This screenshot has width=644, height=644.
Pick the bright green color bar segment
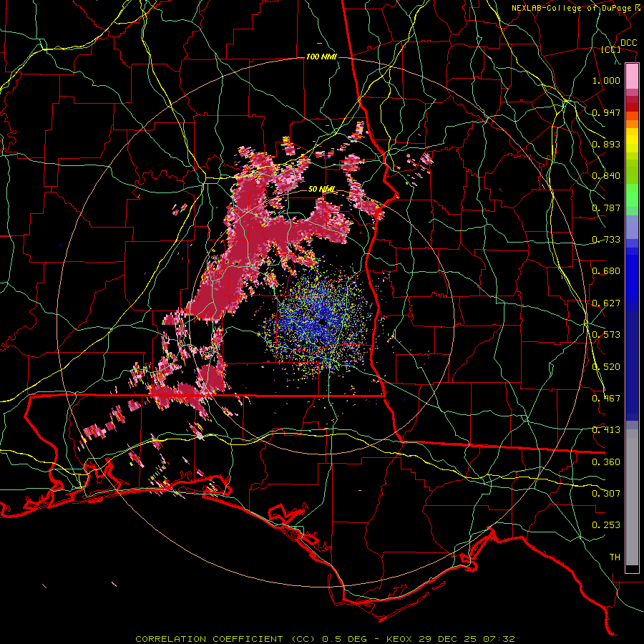point(632,195)
